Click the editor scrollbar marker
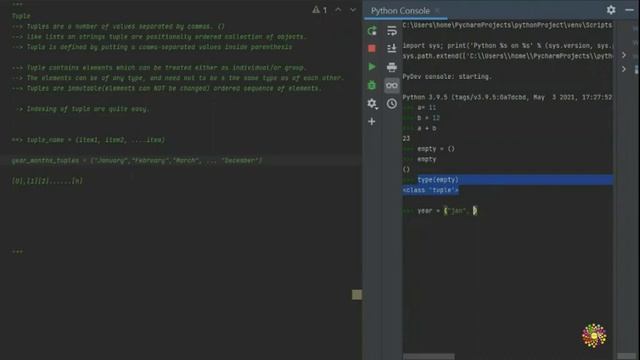Viewport: 640px width, 360px height. coord(357,295)
